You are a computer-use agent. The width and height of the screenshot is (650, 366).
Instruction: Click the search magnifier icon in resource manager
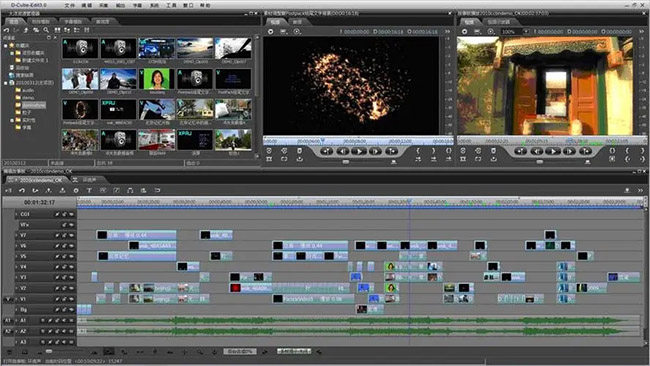coord(46,30)
